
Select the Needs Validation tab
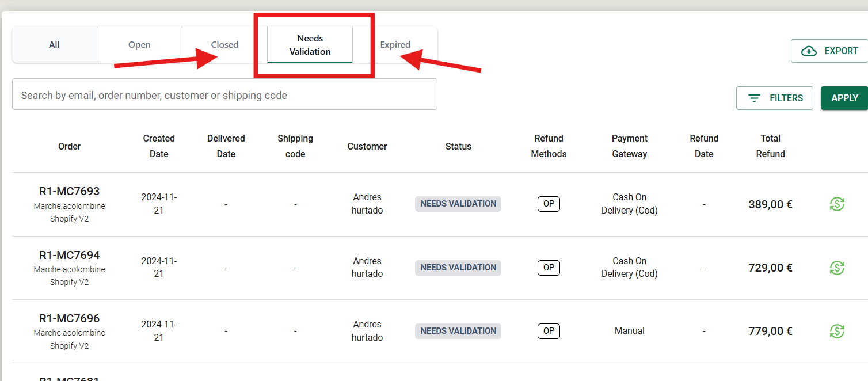[310, 44]
